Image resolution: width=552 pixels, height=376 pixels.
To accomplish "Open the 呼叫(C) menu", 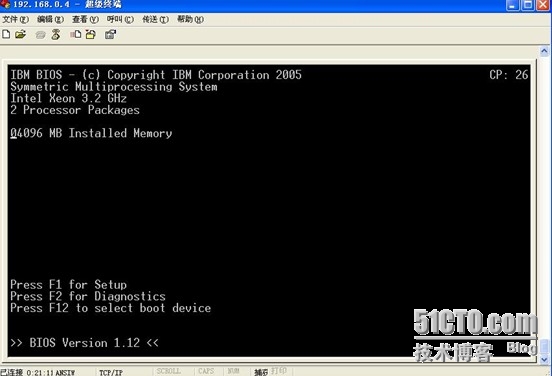I will point(120,19).
